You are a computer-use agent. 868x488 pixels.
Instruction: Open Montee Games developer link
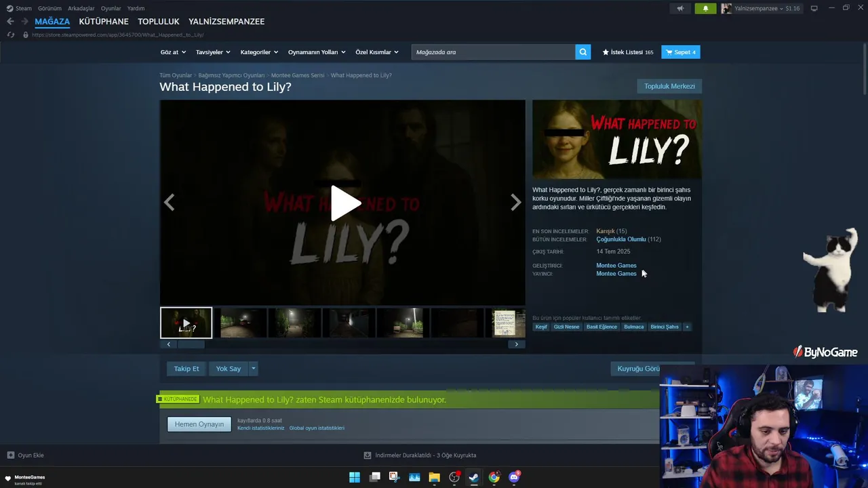tap(616, 266)
